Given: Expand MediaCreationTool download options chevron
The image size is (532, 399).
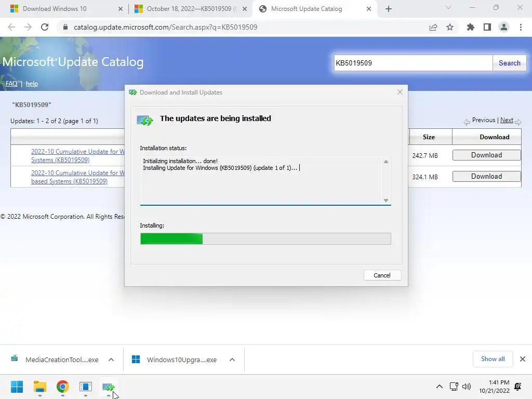Looking at the screenshot, I should click(x=111, y=360).
